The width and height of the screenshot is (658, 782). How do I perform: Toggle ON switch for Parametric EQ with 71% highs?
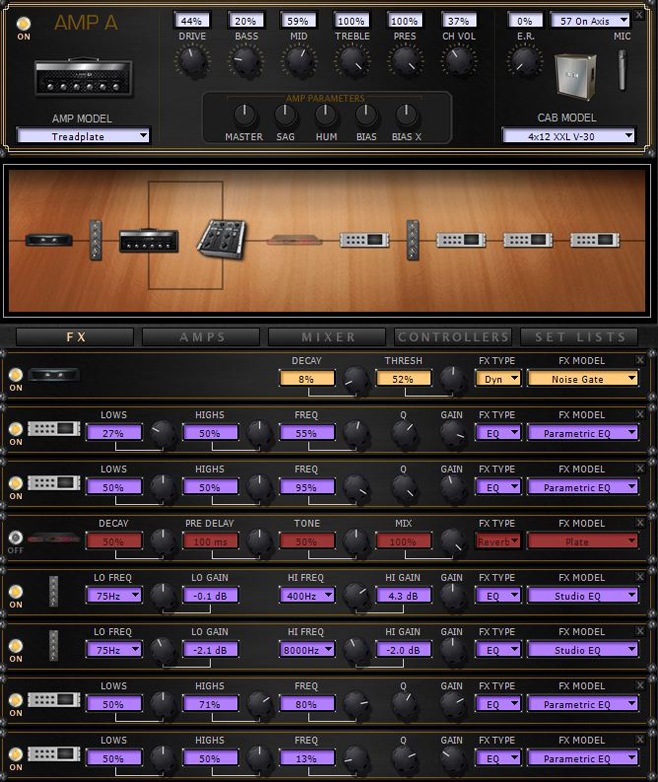(16, 700)
